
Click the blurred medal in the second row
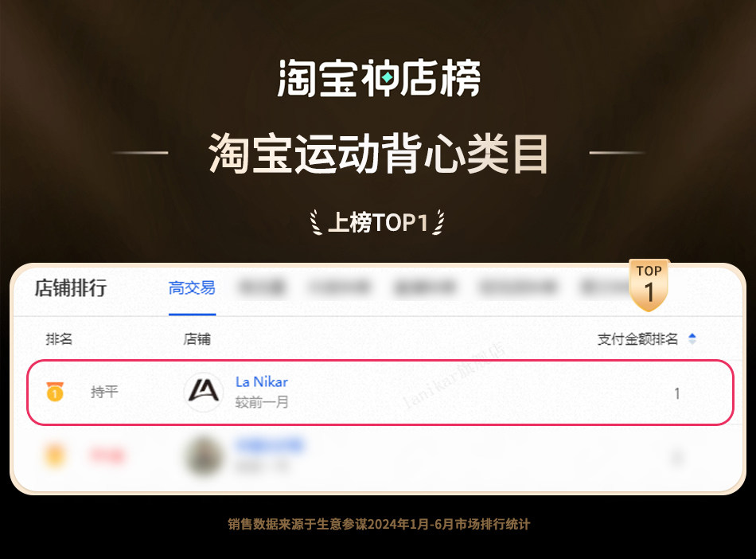click(54, 455)
